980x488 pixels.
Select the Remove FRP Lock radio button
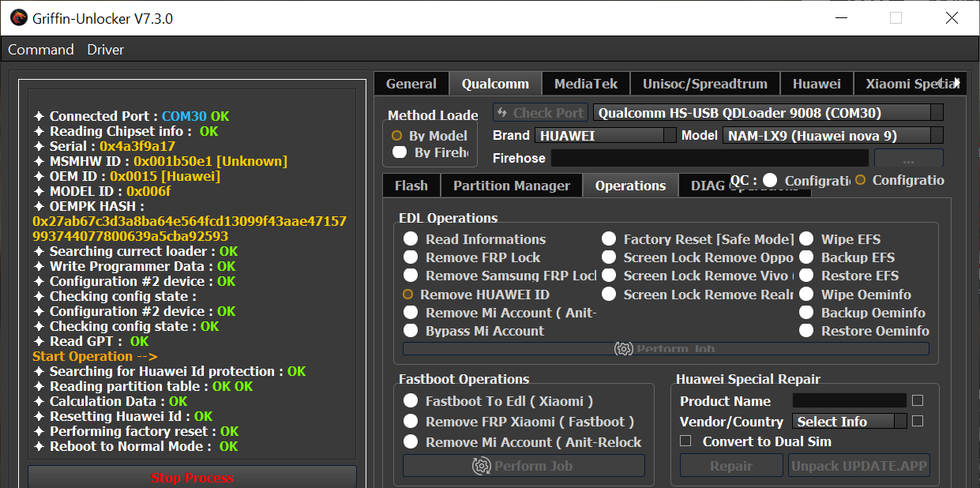tap(411, 257)
